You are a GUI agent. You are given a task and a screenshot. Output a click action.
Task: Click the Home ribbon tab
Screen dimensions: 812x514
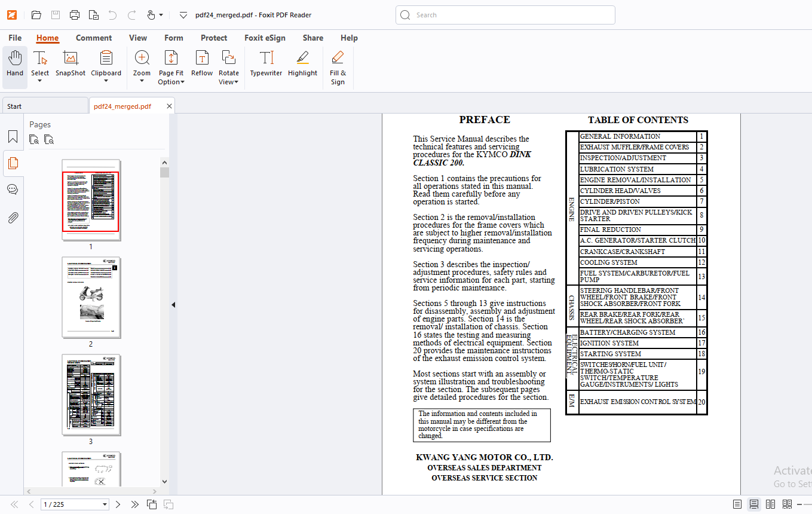pos(47,38)
